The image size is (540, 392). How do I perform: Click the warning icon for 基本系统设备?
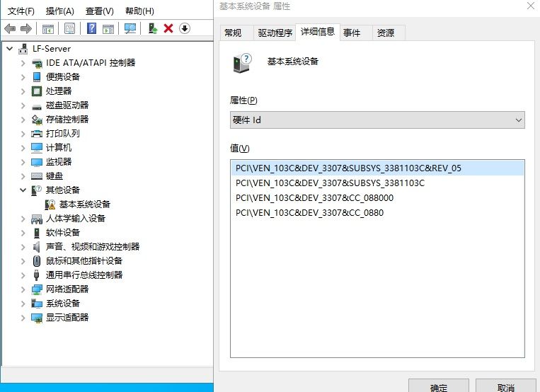(x=50, y=204)
